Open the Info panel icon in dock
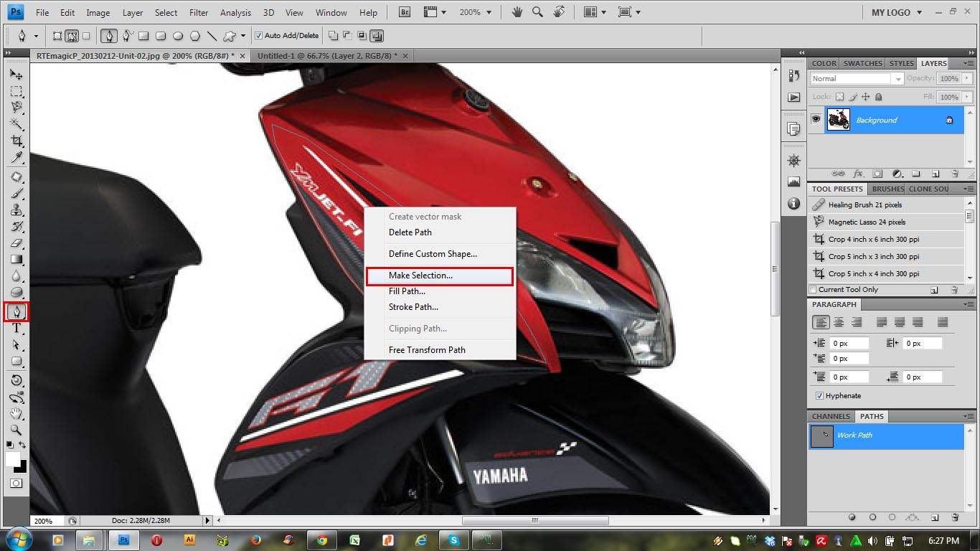Image resolution: width=980 pixels, height=551 pixels. click(793, 203)
